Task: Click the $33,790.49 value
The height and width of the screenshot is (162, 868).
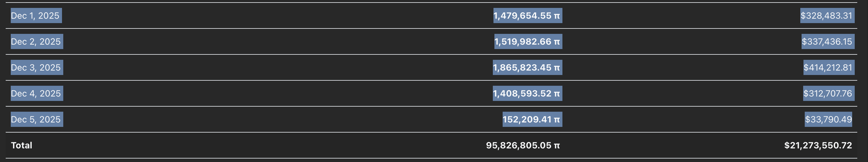Action: click(x=828, y=120)
